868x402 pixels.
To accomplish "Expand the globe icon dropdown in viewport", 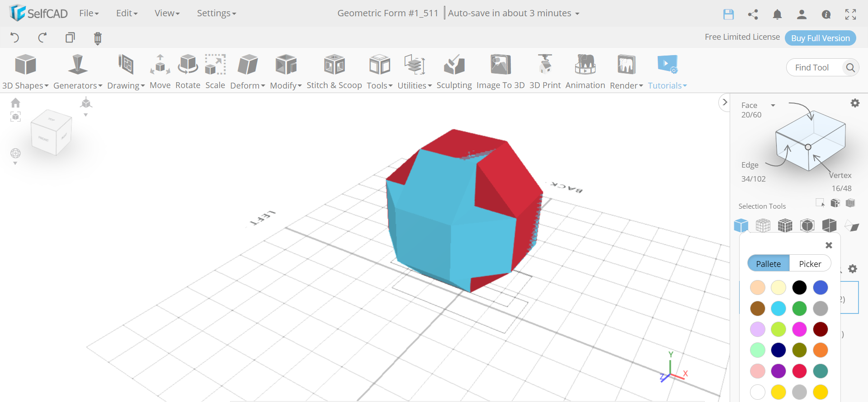I will click(x=15, y=164).
